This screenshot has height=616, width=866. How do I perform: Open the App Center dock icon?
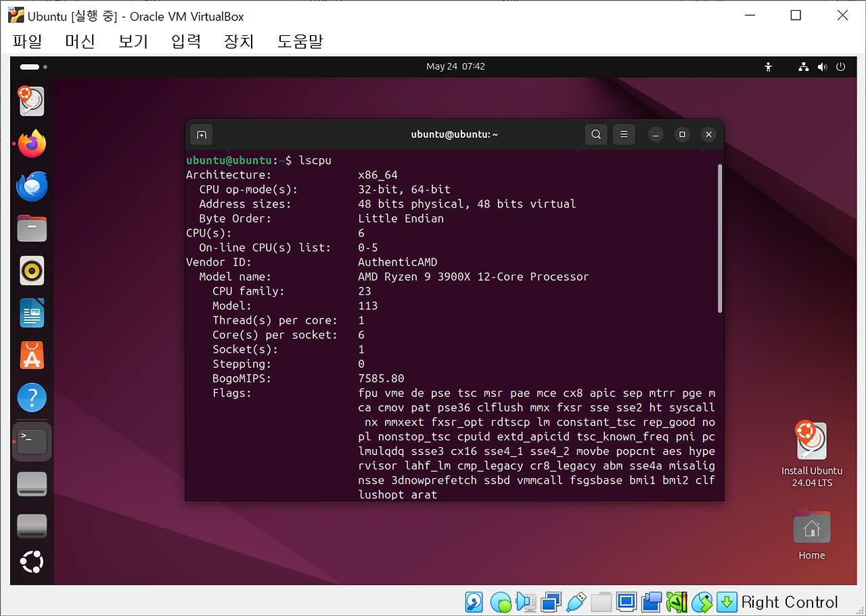32,356
